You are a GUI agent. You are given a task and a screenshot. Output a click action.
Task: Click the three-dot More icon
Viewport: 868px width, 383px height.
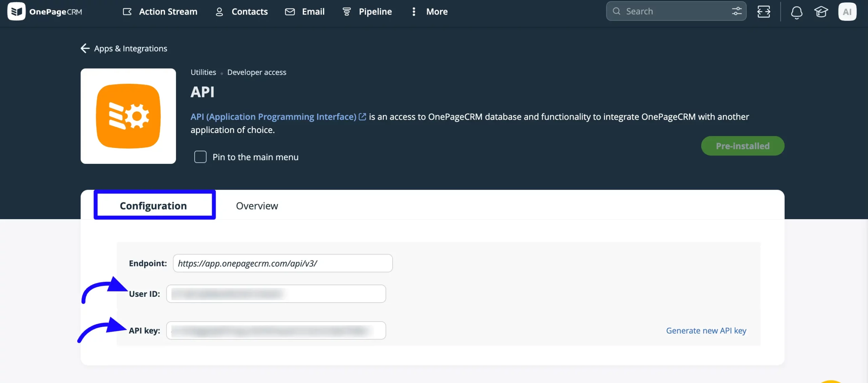click(414, 12)
